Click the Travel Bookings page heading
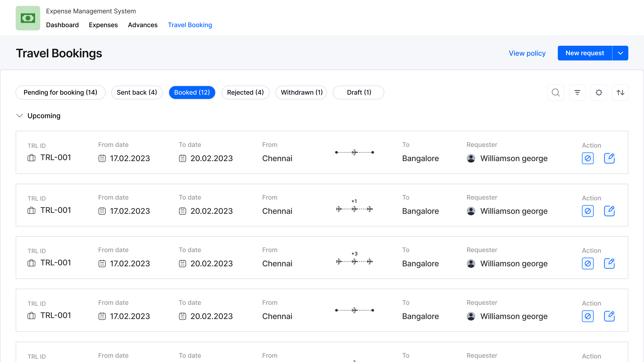This screenshot has height=362, width=644. click(x=59, y=53)
